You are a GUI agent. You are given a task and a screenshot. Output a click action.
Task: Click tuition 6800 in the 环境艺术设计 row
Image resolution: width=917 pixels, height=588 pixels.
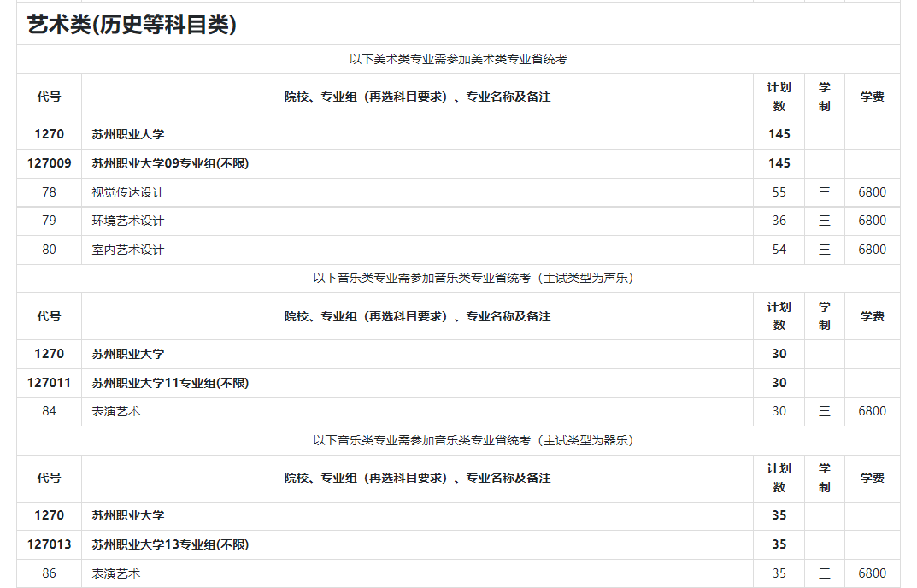point(872,220)
